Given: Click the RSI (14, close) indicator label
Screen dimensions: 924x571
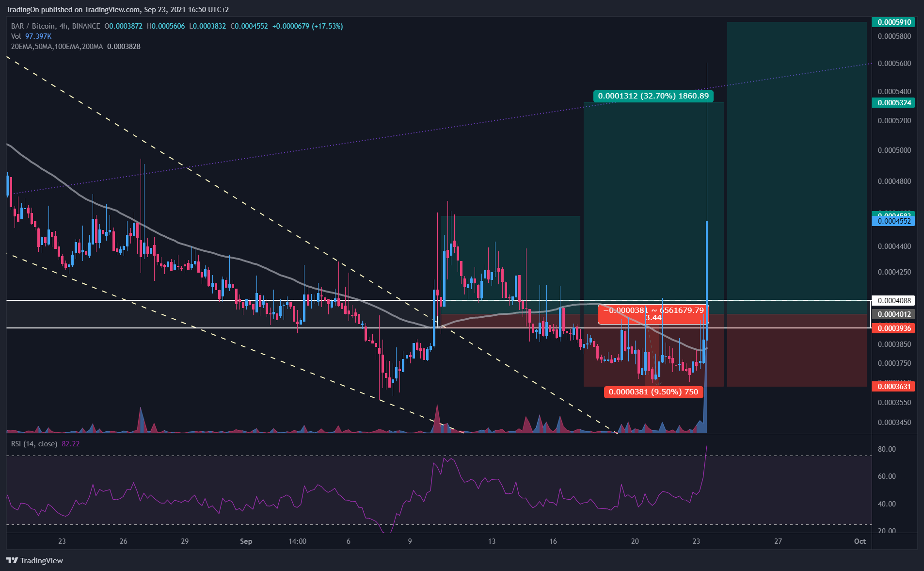Looking at the screenshot, I should pos(34,444).
